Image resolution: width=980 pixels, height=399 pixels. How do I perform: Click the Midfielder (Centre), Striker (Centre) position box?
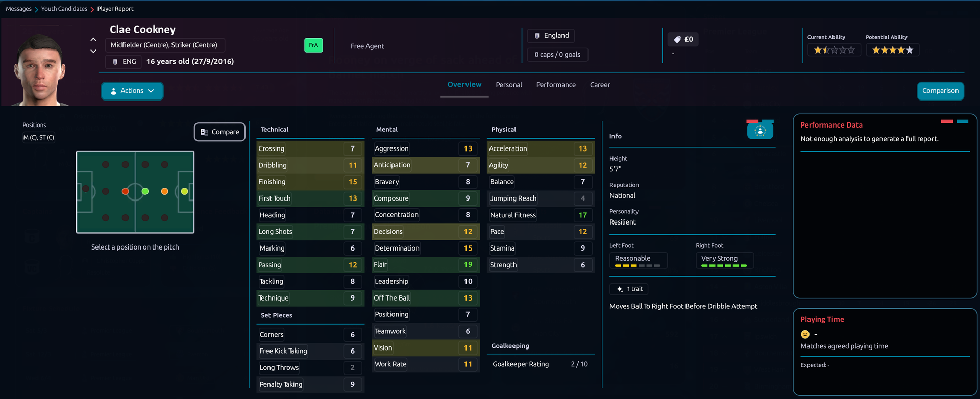pyautogui.click(x=165, y=45)
